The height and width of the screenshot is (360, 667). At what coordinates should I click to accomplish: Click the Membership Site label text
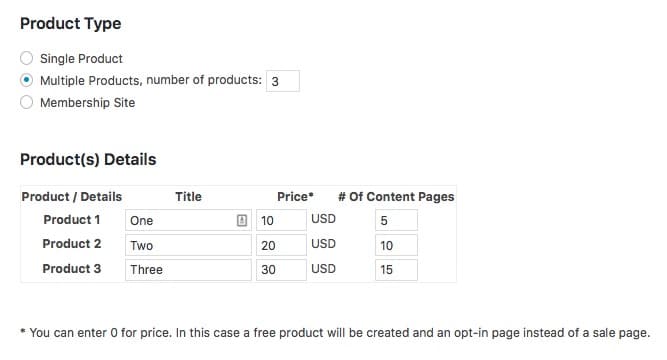click(88, 103)
